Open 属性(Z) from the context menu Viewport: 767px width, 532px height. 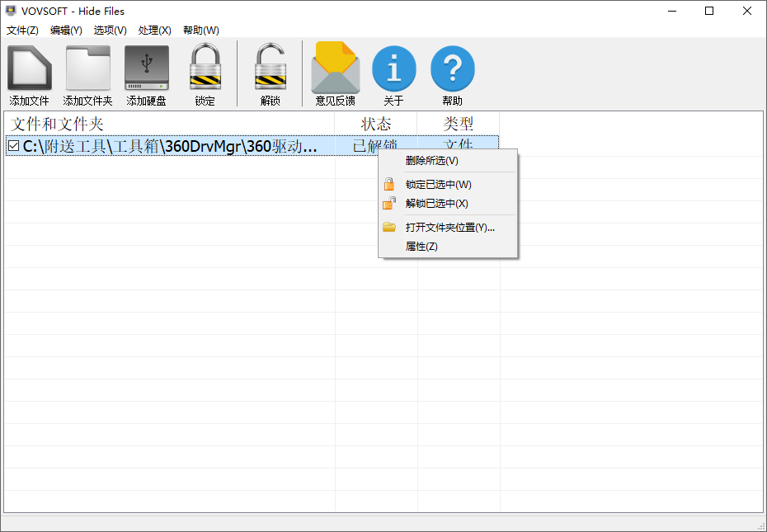click(422, 247)
